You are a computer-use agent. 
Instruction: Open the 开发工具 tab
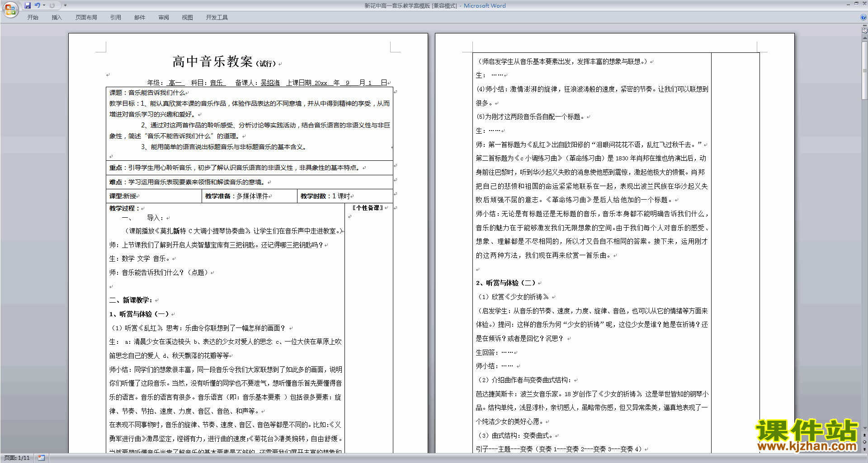pyautogui.click(x=217, y=18)
